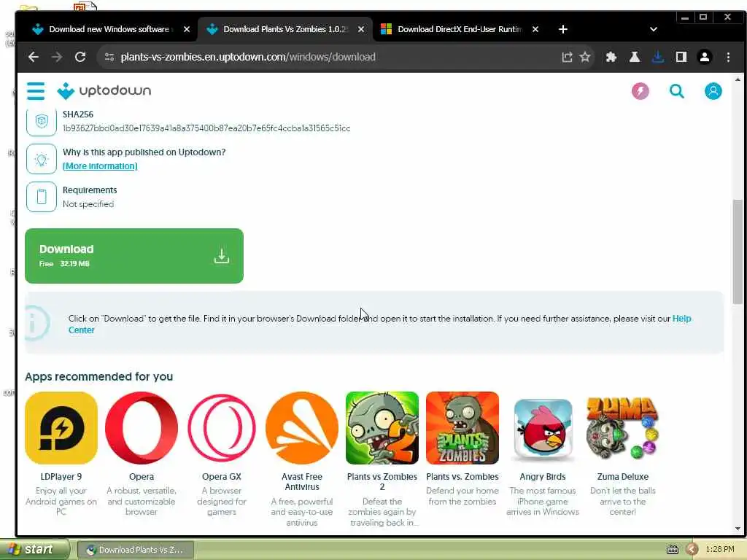Screen dimensions: 747x560
Task: Toggle the browser side panel icon
Action: (681, 57)
